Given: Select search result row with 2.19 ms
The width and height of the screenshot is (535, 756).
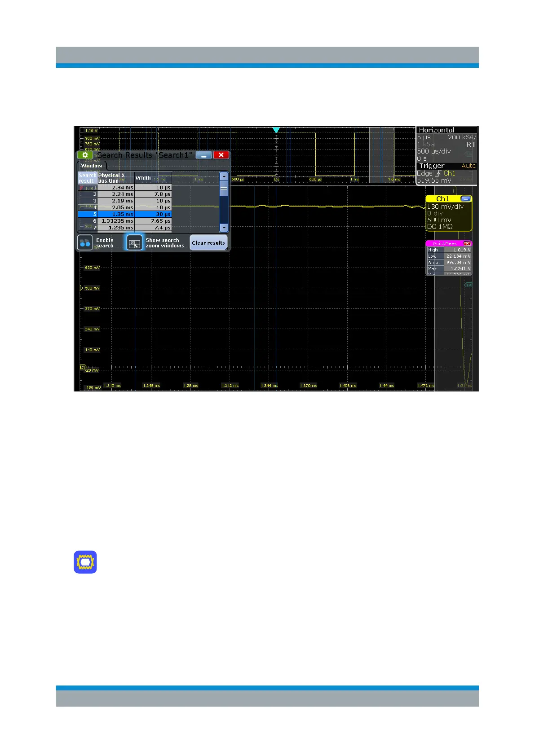Looking at the screenshot, I should pos(125,201).
